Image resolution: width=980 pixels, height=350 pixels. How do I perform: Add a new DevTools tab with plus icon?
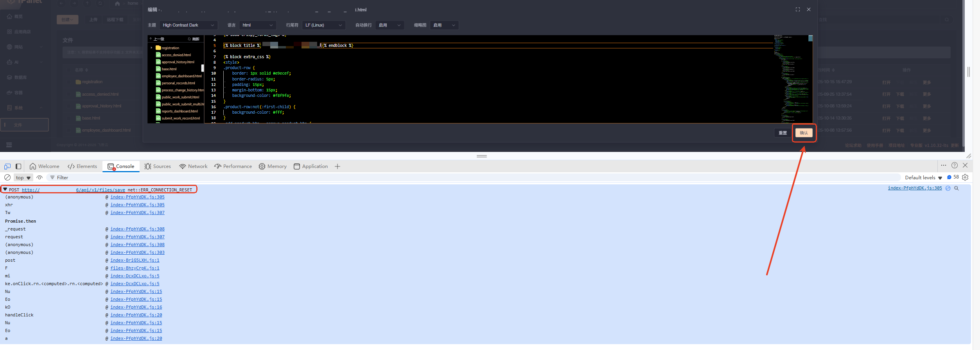(337, 166)
